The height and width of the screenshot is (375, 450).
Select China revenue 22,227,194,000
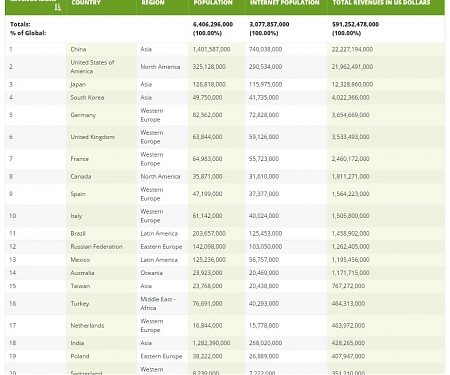[352, 49]
